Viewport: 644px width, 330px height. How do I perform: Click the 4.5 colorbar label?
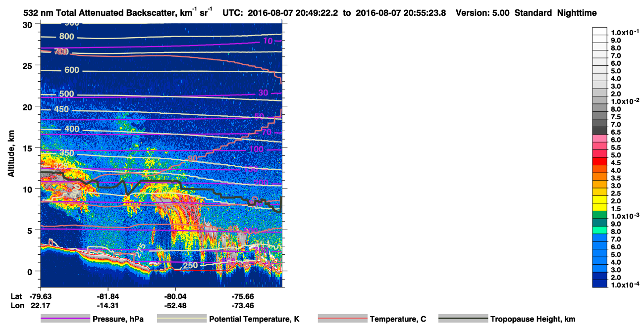[x=616, y=162]
